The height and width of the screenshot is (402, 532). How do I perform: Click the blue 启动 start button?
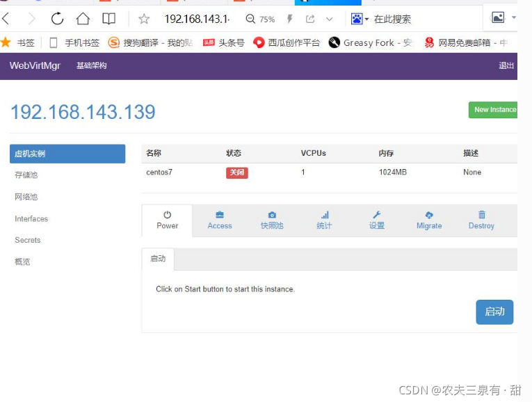click(x=494, y=312)
